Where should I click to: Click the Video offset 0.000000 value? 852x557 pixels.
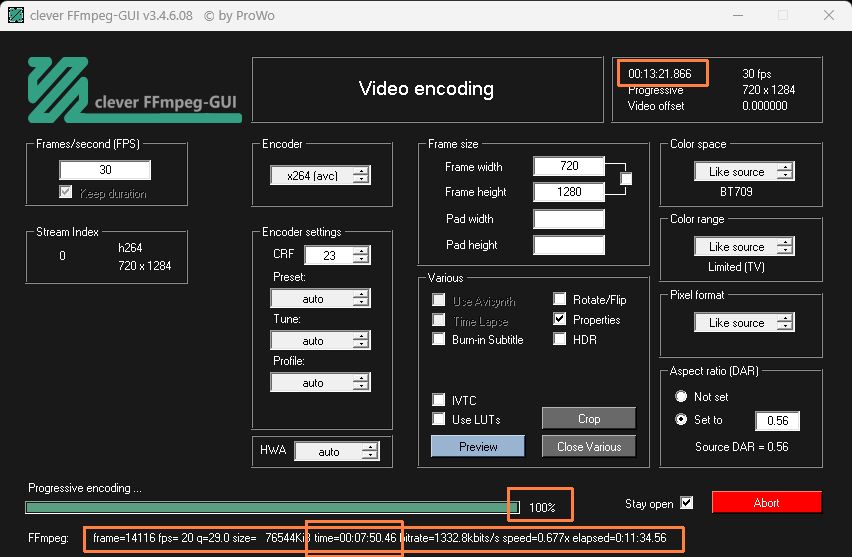coord(765,106)
